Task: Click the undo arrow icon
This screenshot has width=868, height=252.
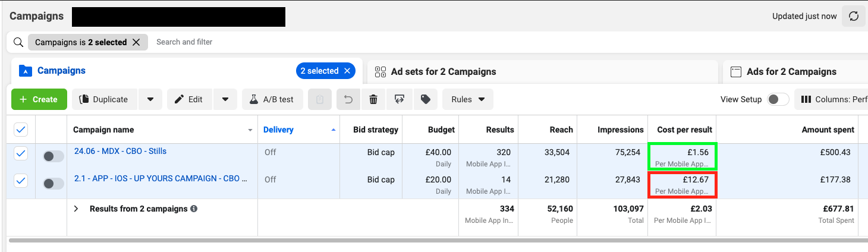Action: coord(348,99)
